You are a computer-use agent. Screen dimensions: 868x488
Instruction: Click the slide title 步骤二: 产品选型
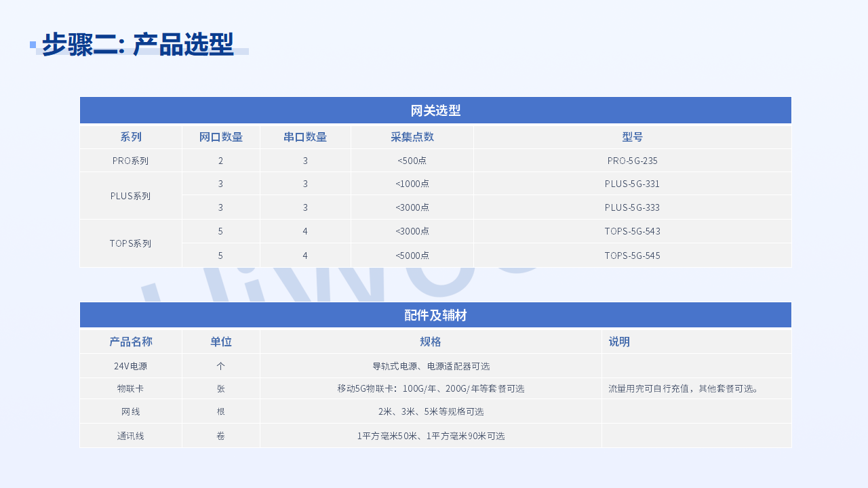(x=138, y=44)
